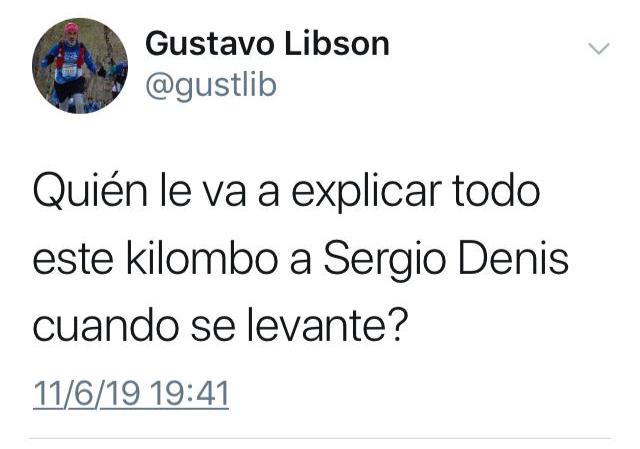Click the display name Gustavo Libson
The image size is (640, 449).
267,44
